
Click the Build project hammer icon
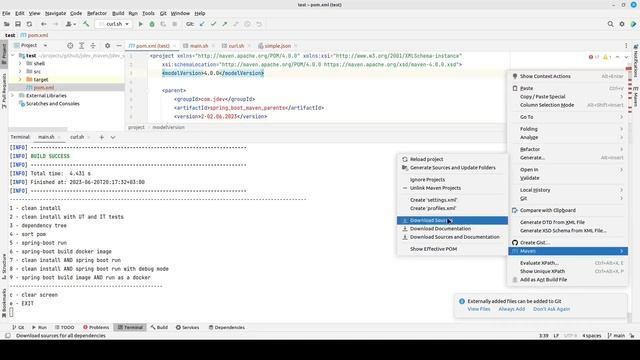tap(86, 24)
